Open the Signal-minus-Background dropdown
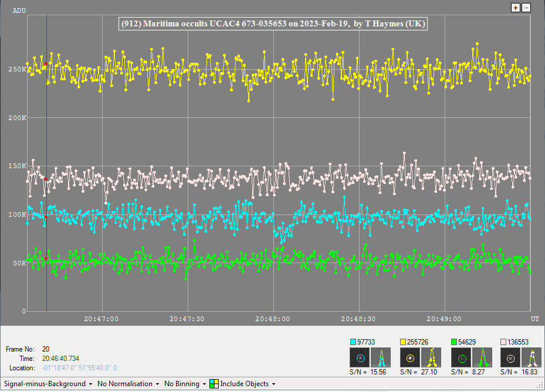This screenshot has height=392, width=545. coord(48,384)
